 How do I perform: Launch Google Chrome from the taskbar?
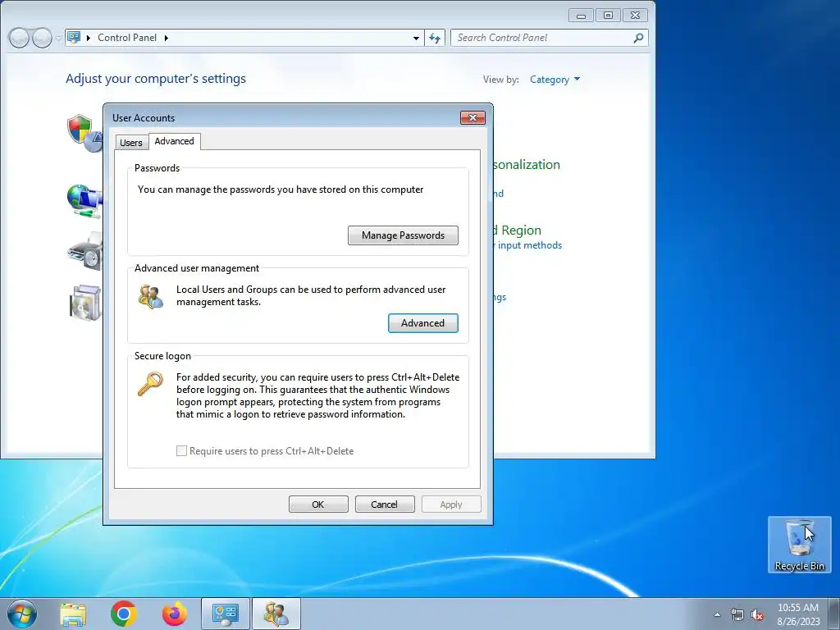[124, 614]
